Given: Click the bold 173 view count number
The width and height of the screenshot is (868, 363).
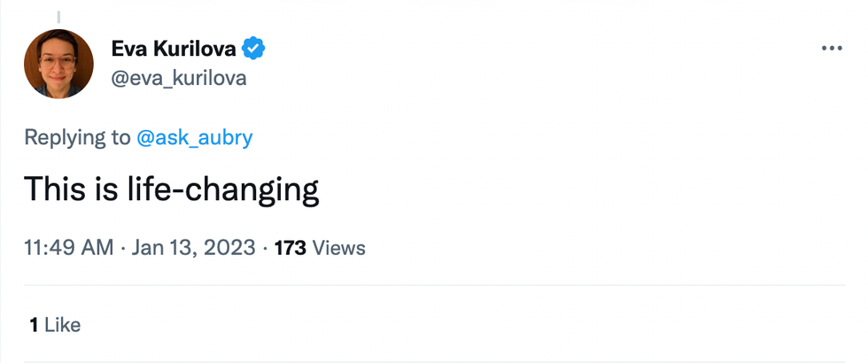Looking at the screenshot, I should [291, 247].
